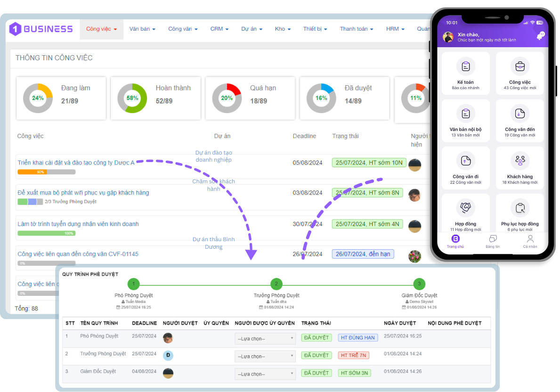Click HT ĐÚNG HẠN badge
This screenshot has width=560, height=392.
[x=358, y=338]
